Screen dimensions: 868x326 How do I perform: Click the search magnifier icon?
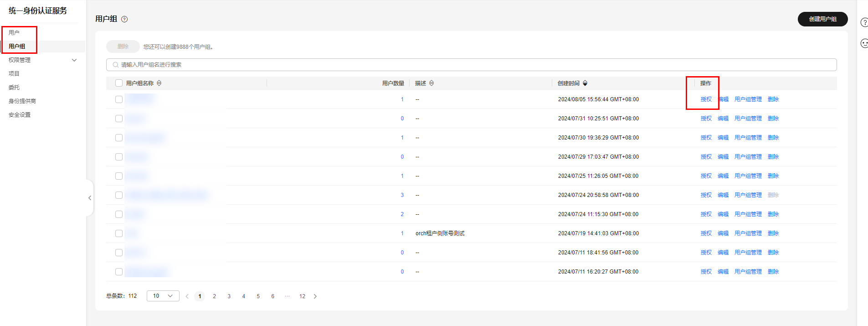(x=115, y=65)
